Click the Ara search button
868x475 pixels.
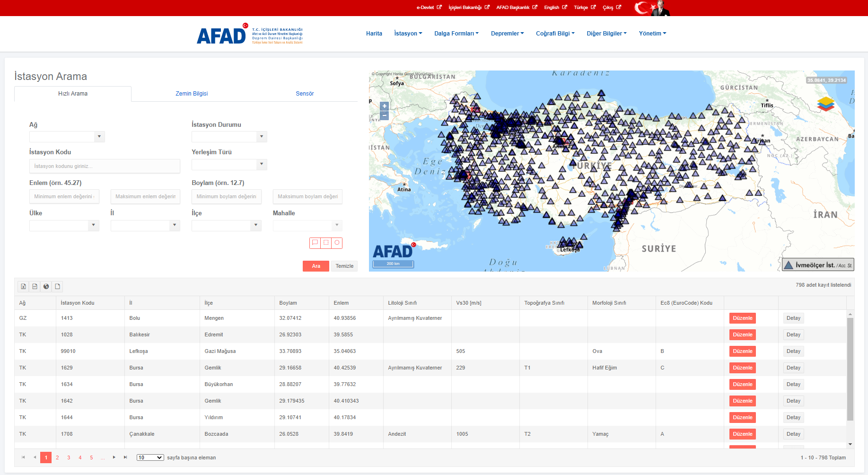pyautogui.click(x=316, y=266)
